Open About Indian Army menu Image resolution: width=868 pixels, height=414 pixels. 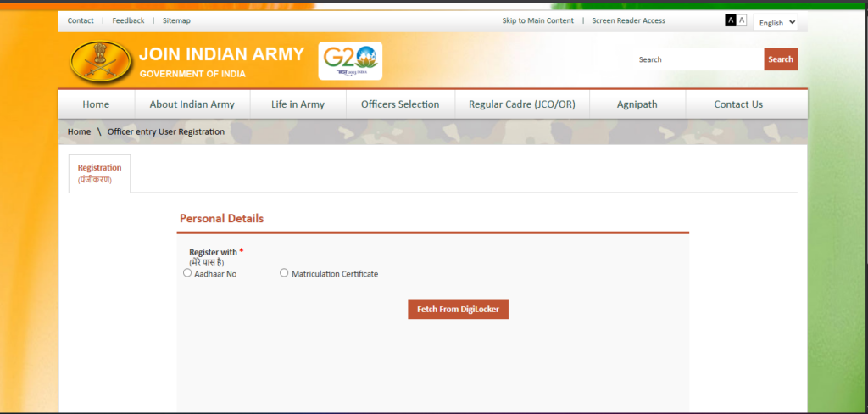pyautogui.click(x=192, y=104)
